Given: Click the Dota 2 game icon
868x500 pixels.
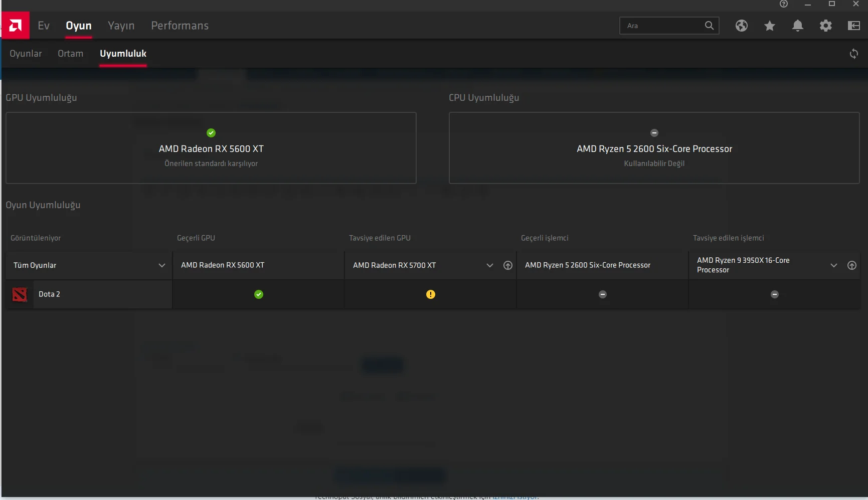Looking at the screenshot, I should 20,294.
